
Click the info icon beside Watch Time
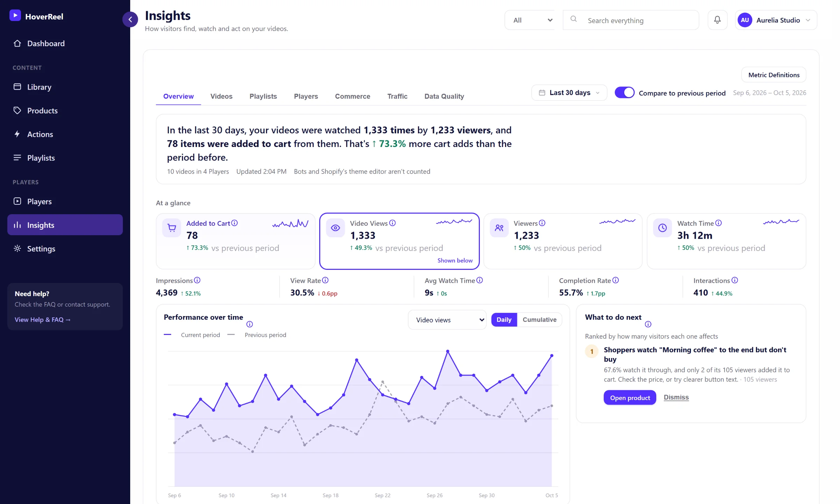719,223
